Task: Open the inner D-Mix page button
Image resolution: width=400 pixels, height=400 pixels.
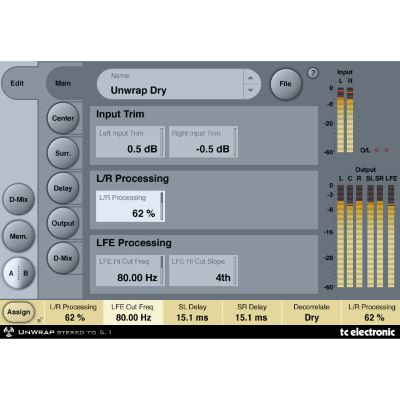Action: (x=63, y=258)
